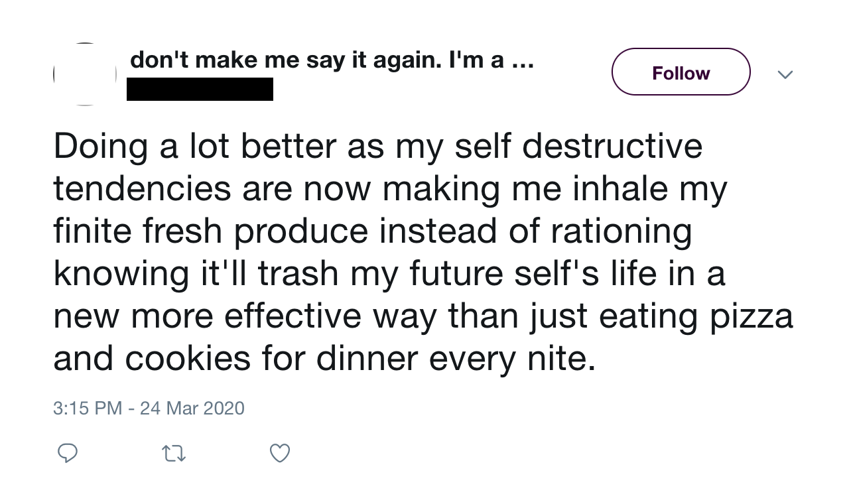This screenshot has width=849, height=504.
Task: Click the blacked-out username handle
Action: [200, 90]
